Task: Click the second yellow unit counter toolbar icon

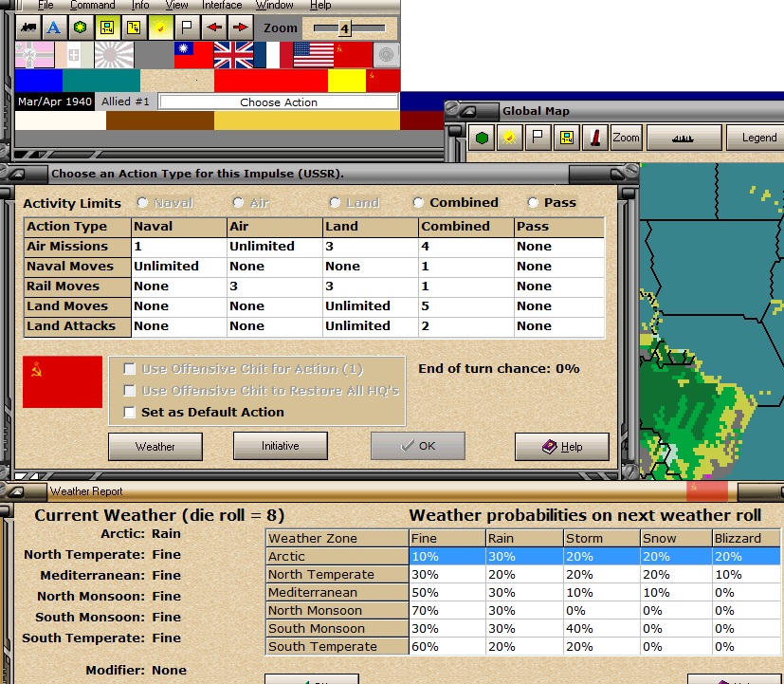Action: click(134, 28)
